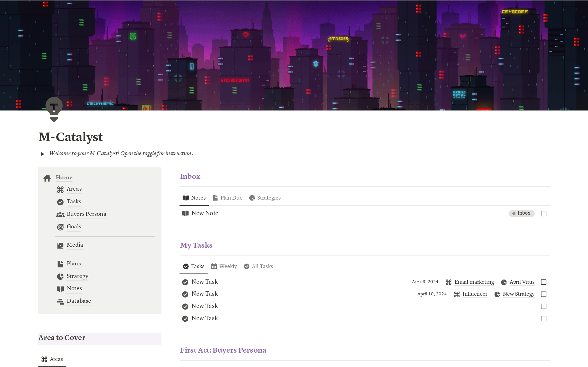Click the All Tasks view button
The width and height of the screenshot is (588, 367).
262,266
